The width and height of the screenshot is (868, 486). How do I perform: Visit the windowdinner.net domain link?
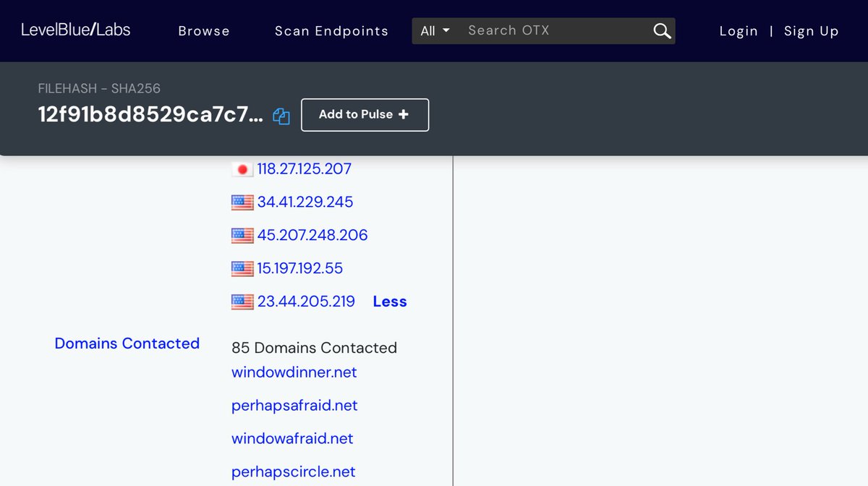tap(294, 372)
